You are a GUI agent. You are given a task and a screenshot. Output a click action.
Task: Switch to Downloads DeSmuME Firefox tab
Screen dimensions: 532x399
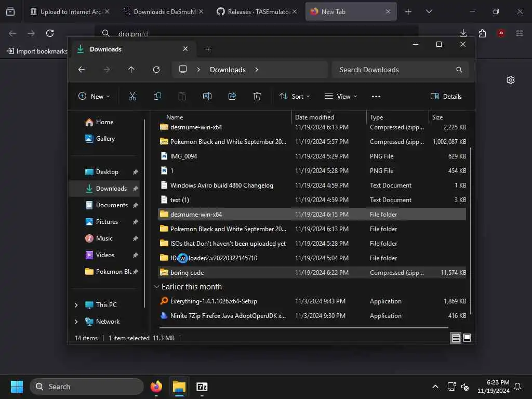[164, 11]
